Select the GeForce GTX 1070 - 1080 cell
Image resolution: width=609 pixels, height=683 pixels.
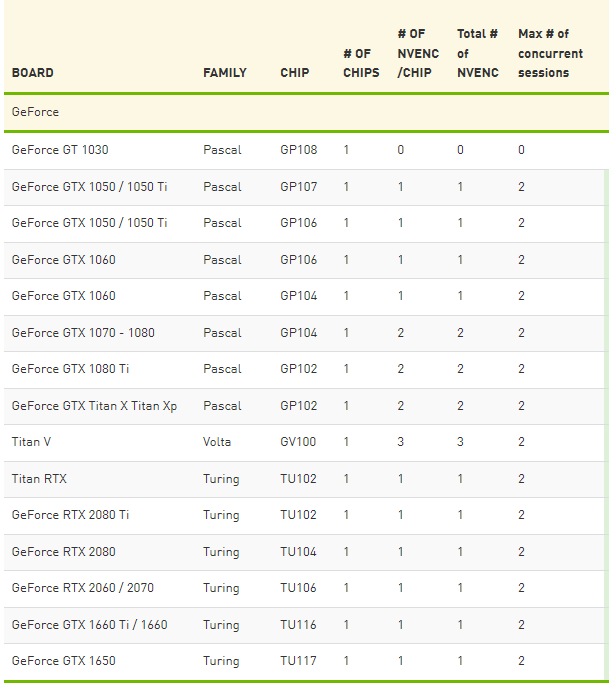(x=83, y=333)
